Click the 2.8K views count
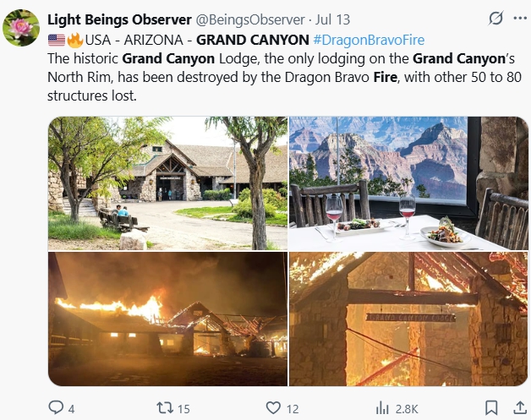 click(x=407, y=409)
